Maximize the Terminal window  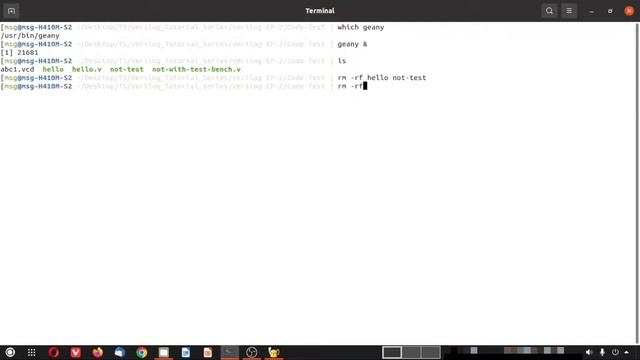coord(610,11)
